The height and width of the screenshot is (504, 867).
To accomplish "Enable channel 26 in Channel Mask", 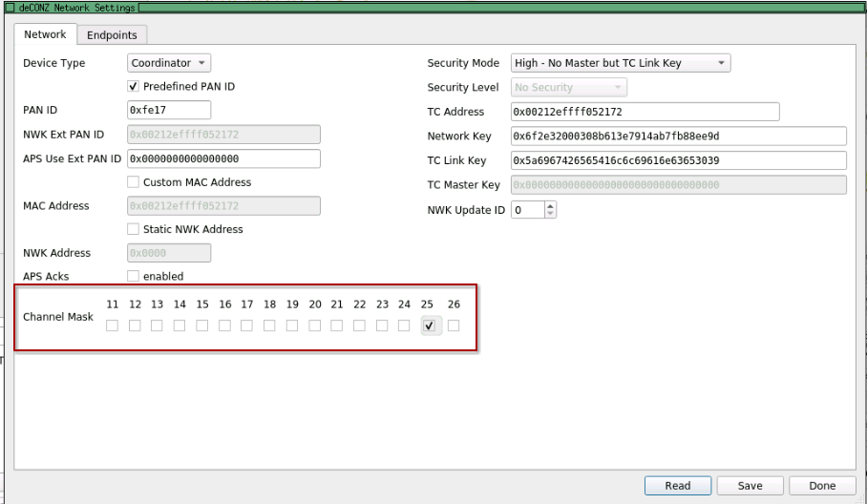I will tap(454, 326).
